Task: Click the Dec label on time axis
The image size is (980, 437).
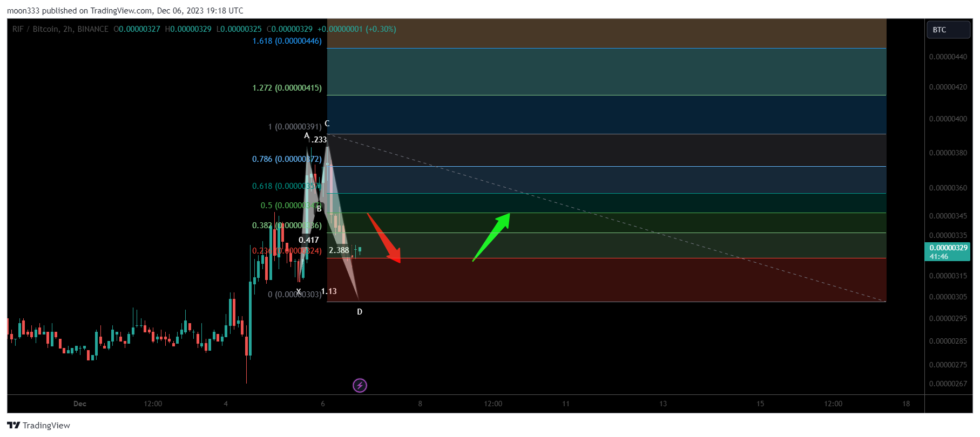Action: (x=80, y=404)
